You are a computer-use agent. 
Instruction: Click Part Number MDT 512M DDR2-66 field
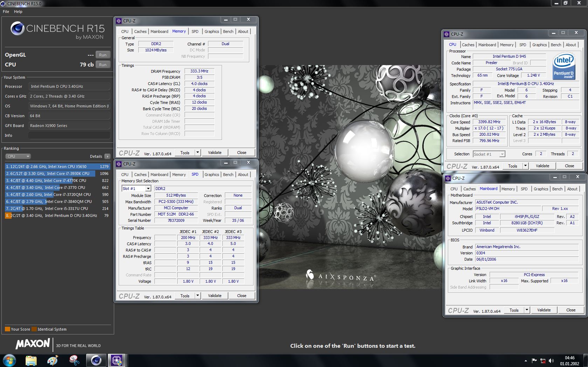(x=176, y=214)
